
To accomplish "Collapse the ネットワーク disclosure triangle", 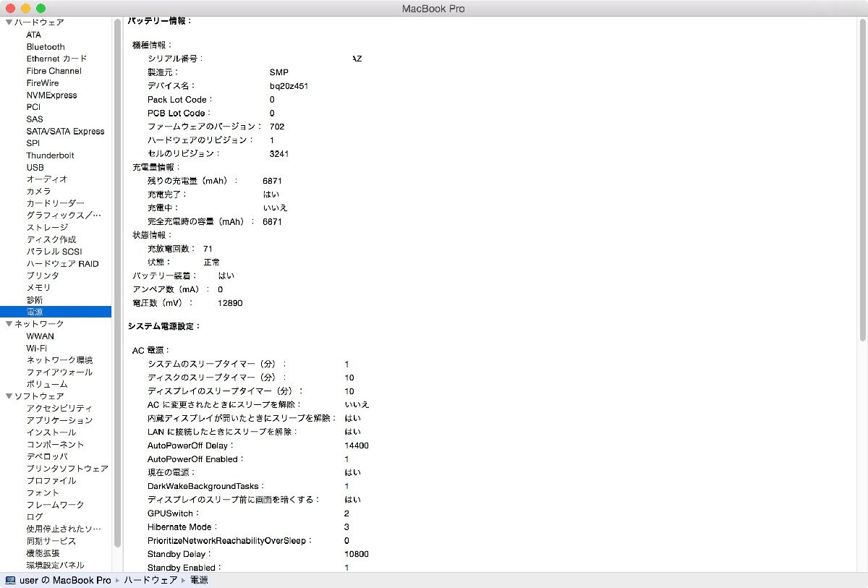I will (7, 323).
